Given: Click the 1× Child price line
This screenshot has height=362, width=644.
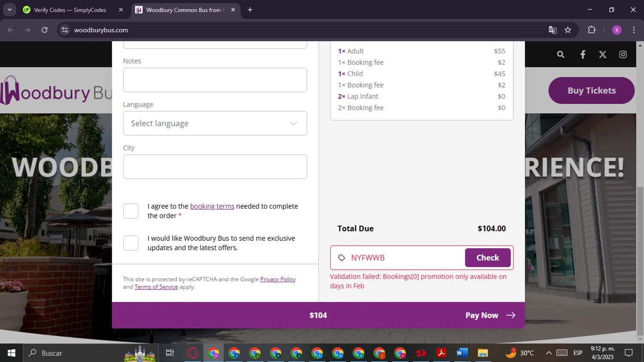Looking at the screenshot, I should point(422,74).
